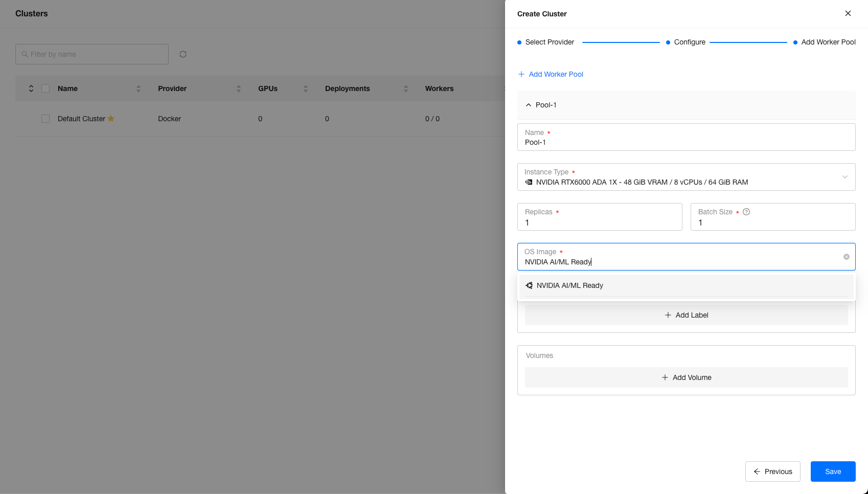Close the Create Cluster panel
Viewport: 868px width, 494px height.
(x=848, y=14)
